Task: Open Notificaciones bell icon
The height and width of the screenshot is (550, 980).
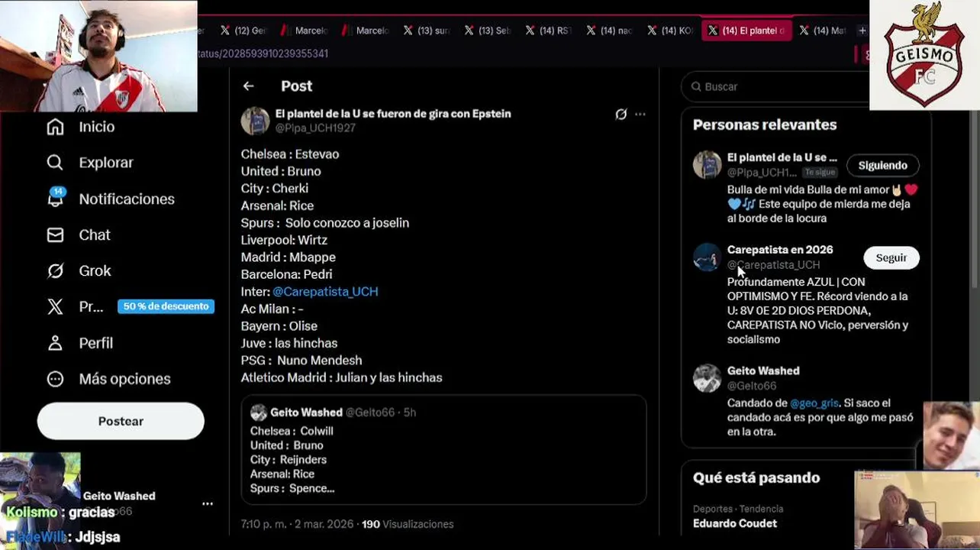Action: (x=55, y=199)
